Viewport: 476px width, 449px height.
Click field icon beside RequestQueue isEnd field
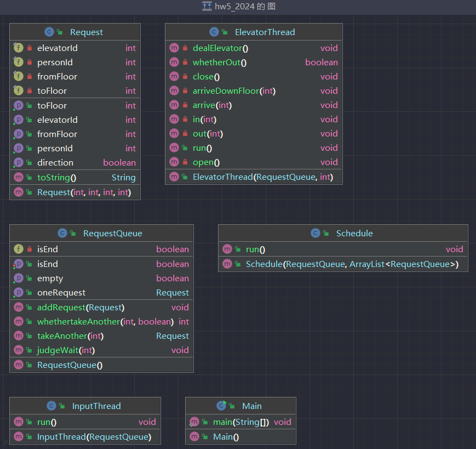point(19,249)
